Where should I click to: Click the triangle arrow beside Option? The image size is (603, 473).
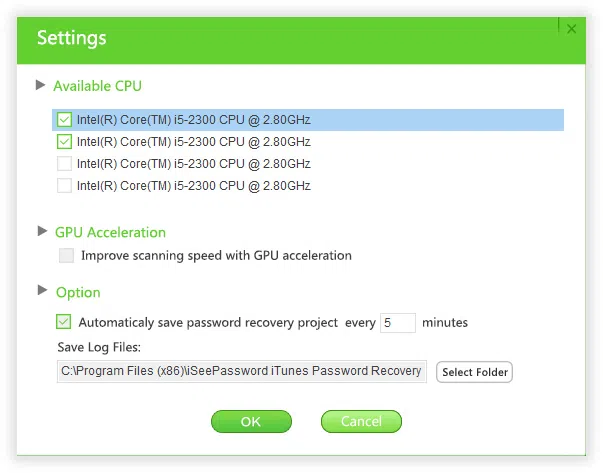42,291
